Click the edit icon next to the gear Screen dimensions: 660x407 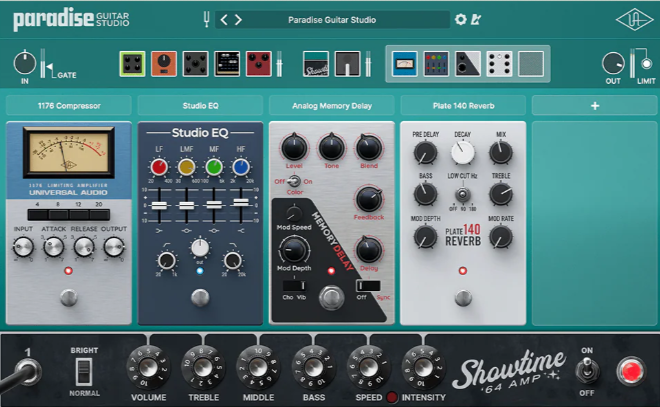476,19
